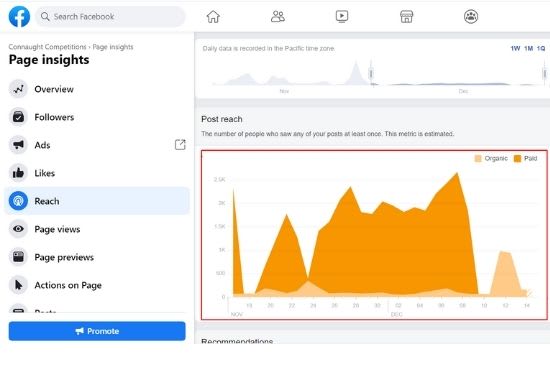Open the Home icon in top navigation
Viewport: 550px width, 370px height.
(x=213, y=16)
